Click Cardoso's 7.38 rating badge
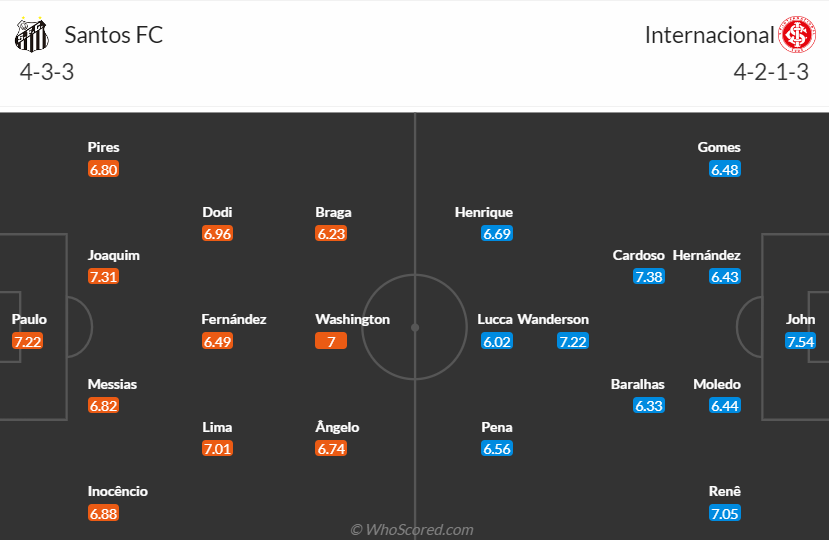Viewport: 829px width, 540px height. 649,277
